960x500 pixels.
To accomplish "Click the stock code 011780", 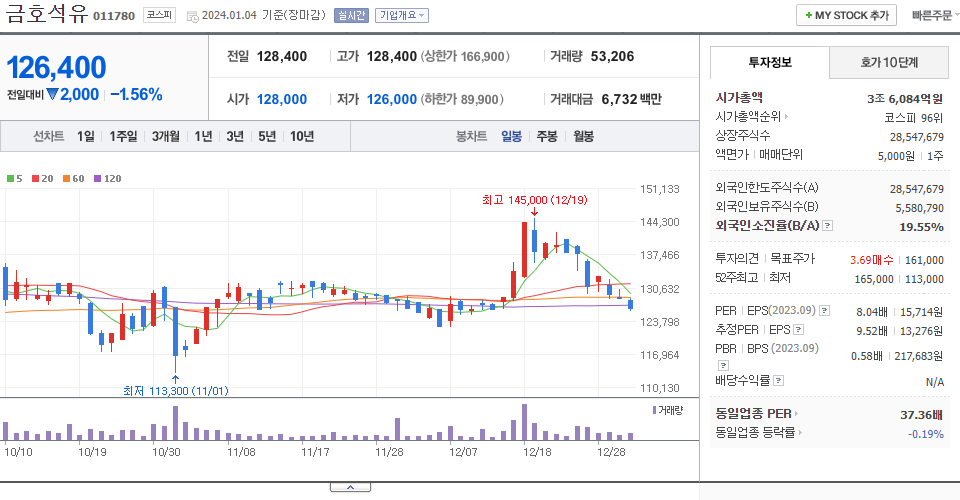I will [x=114, y=16].
